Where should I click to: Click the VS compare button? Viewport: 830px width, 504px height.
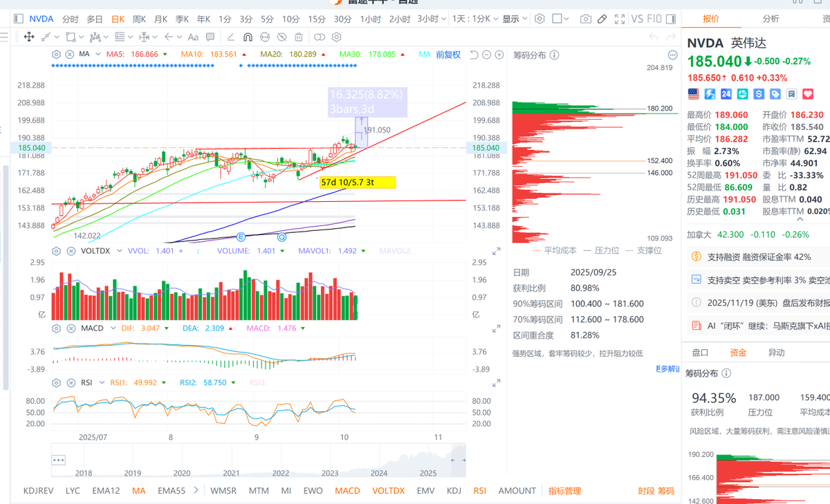click(x=637, y=19)
